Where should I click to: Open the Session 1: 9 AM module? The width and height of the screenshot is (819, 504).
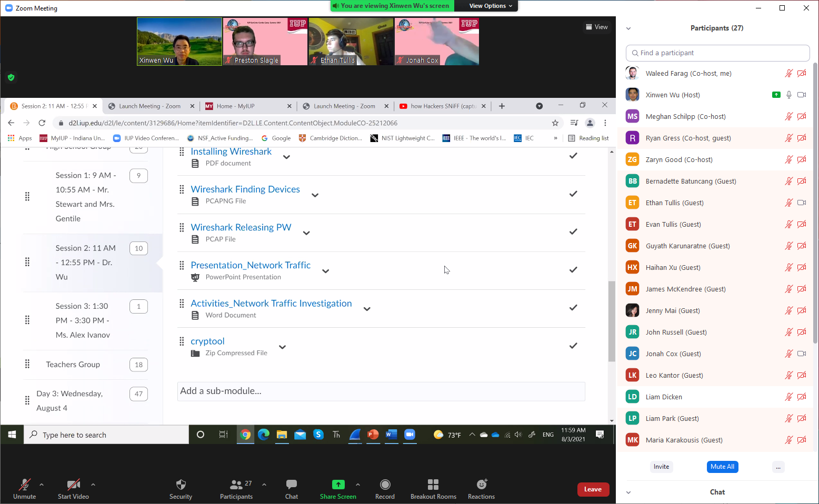(x=86, y=197)
